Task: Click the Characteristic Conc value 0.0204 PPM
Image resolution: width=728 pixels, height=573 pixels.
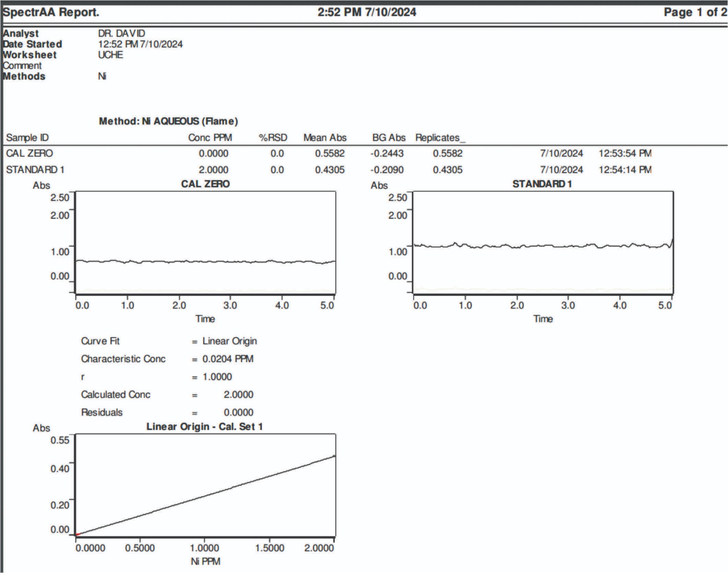Action: coord(227,359)
